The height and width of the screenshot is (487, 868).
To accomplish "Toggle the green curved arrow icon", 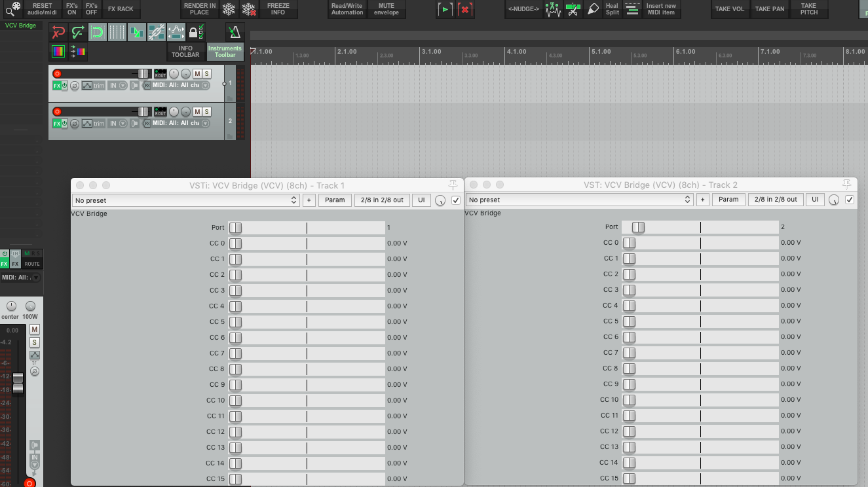I will pos(78,31).
